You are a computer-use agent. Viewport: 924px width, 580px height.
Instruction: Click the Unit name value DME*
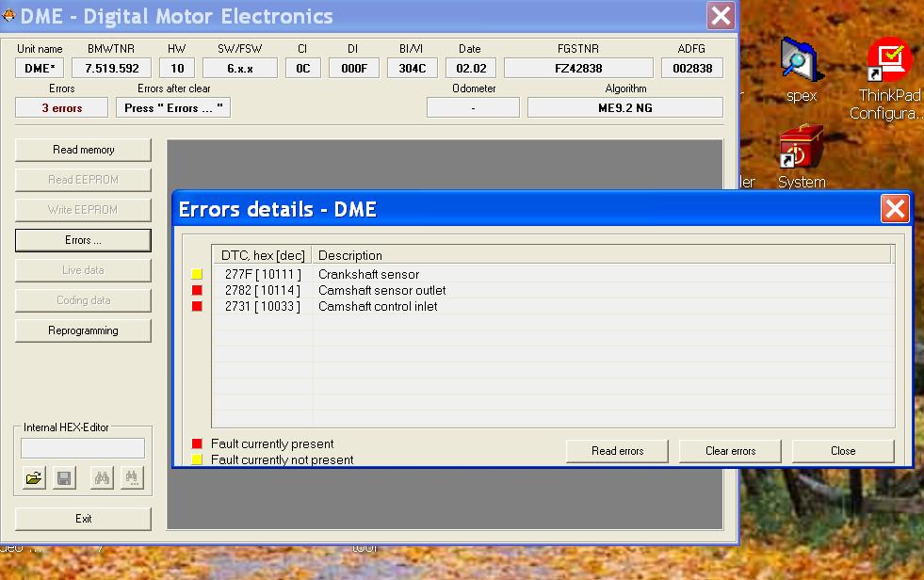pos(40,69)
